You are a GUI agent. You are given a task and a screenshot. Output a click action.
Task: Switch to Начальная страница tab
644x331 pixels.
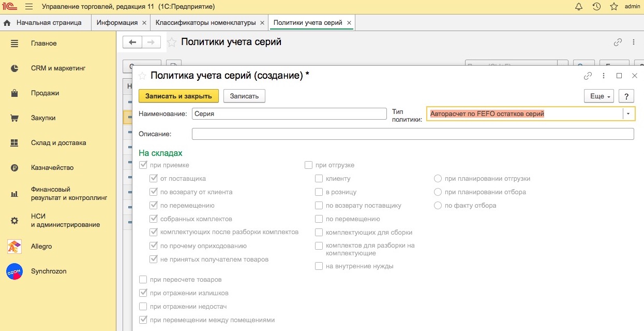click(46, 23)
